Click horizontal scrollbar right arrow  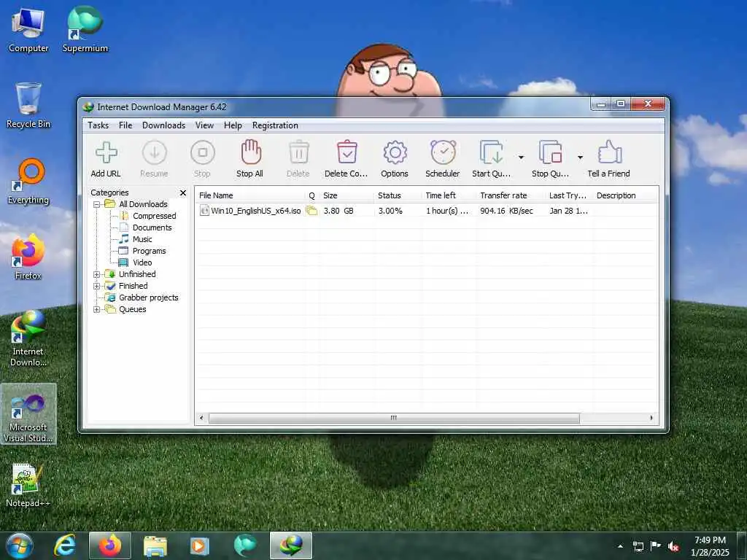[651, 418]
